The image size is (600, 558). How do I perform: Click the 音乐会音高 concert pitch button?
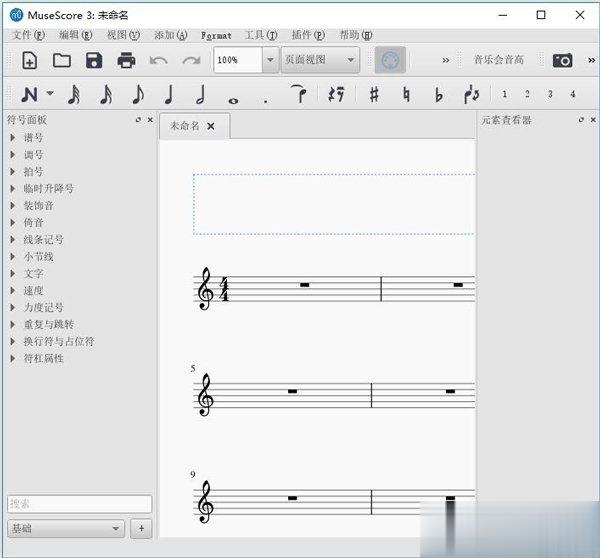(x=499, y=60)
